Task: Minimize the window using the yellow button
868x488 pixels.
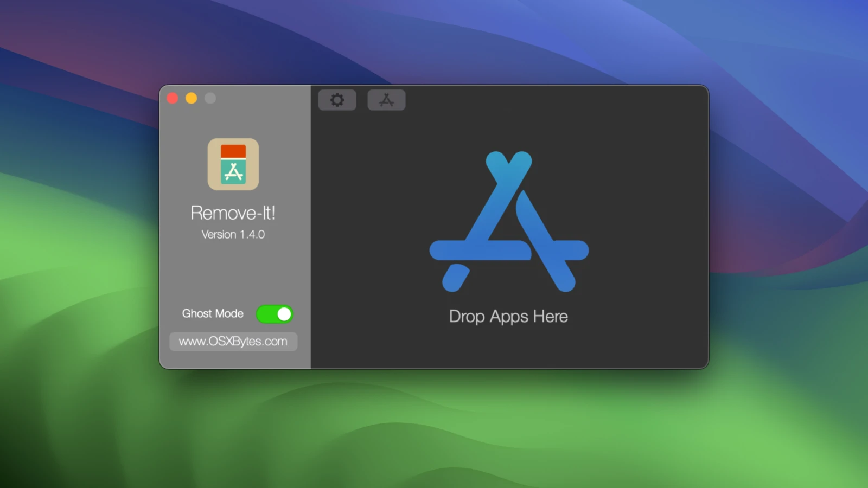Action: pos(192,98)
